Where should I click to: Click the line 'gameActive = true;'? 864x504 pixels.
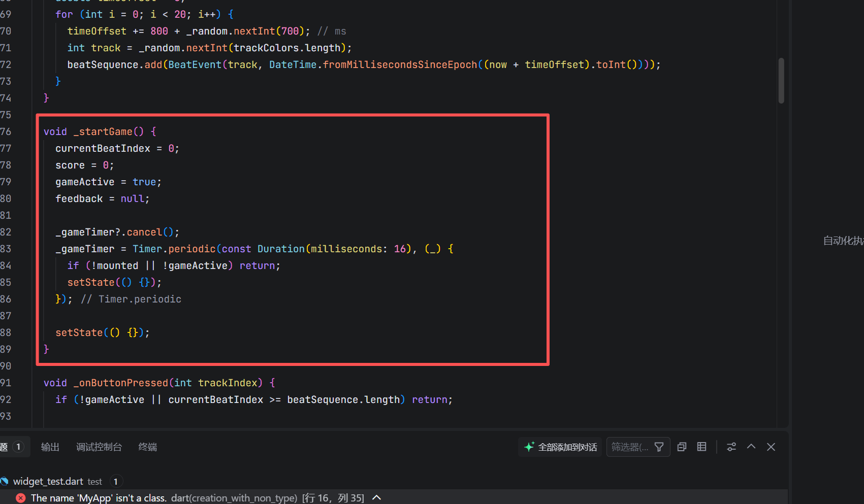pos(108,182)
